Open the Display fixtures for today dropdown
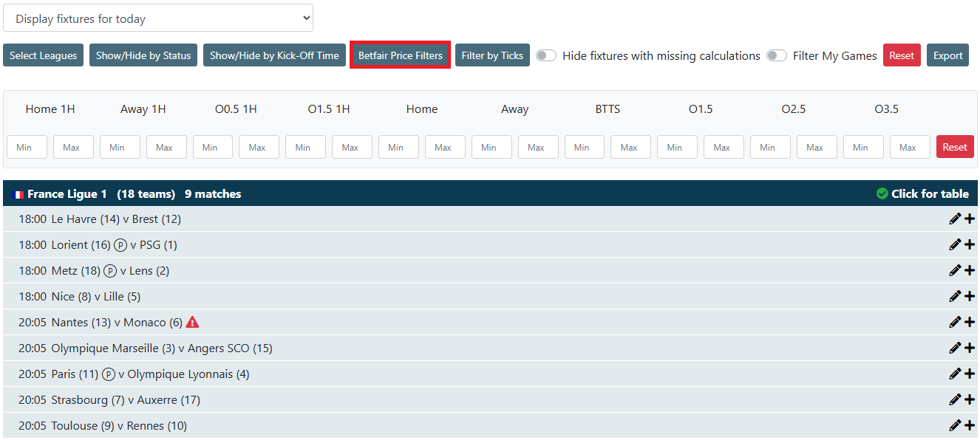980x440 pixels. [158, 18]
